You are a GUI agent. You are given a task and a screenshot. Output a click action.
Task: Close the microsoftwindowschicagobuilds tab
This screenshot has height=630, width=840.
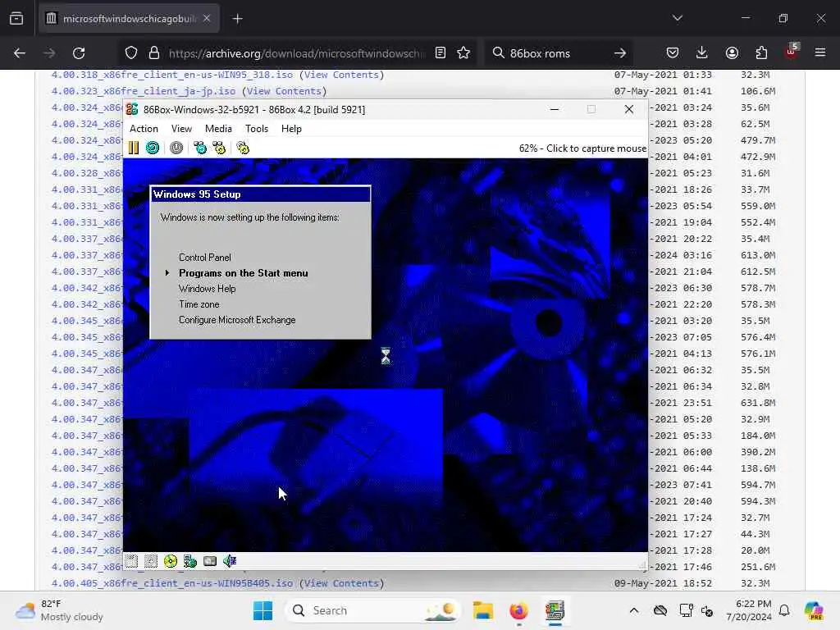(207, 18)
